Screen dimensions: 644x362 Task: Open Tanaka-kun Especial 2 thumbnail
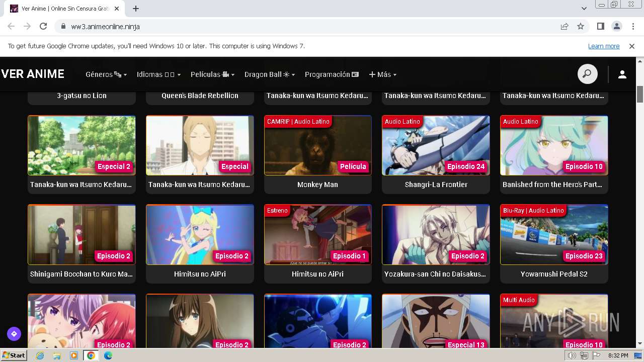tap(82, 145)
